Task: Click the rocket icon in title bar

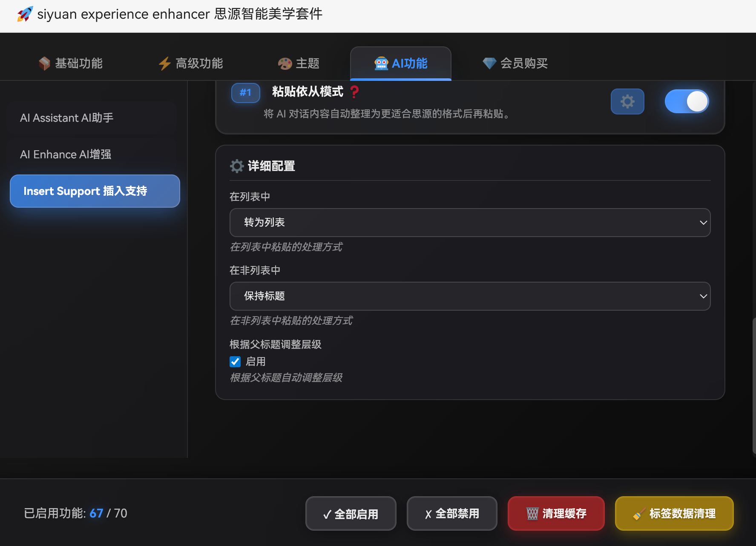Action: click(x=25, y=14)
